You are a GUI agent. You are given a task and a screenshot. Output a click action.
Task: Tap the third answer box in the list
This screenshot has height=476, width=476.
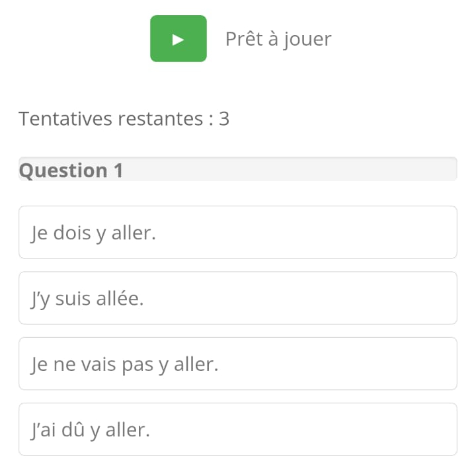pos(237,364)
